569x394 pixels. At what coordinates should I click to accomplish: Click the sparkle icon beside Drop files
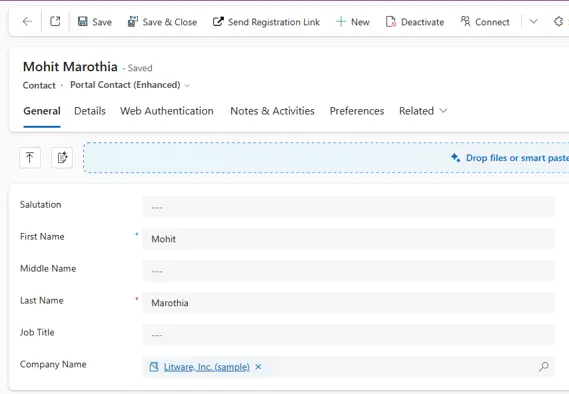point(455,158)
